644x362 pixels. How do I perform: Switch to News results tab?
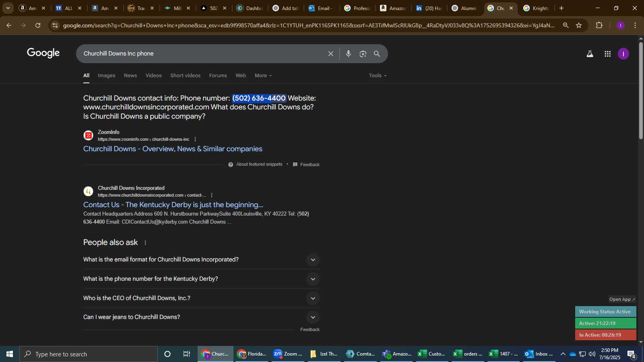[x=130, y=76]
